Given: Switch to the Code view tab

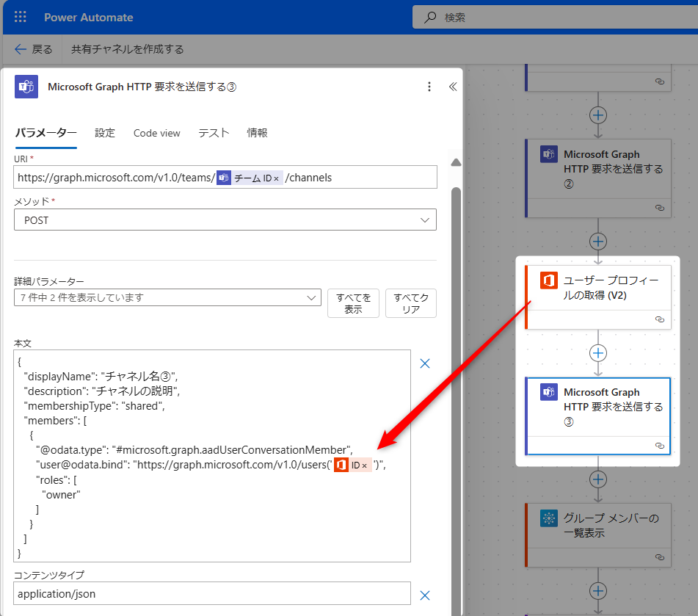Looking at the screenshot, I should pyautogui.click(x=156, y=133).
